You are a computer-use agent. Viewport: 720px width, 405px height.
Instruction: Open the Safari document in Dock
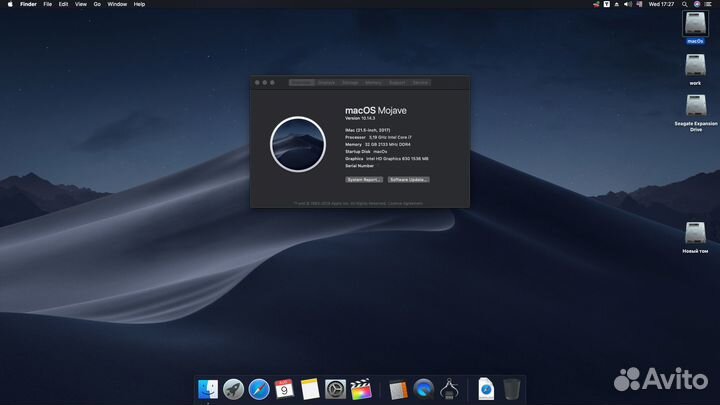tap(486, 389)
